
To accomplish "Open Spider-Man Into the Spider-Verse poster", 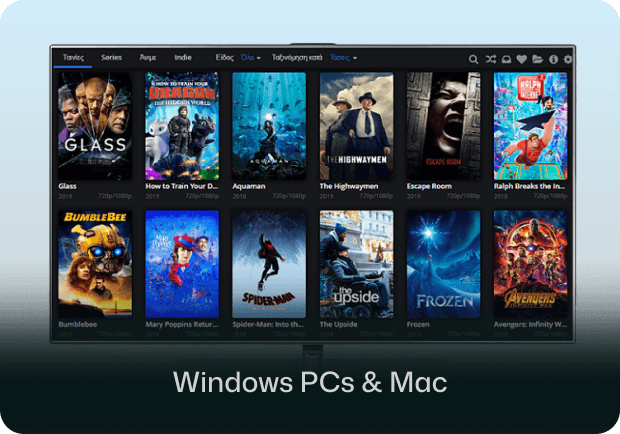I will tap(269, 264).
